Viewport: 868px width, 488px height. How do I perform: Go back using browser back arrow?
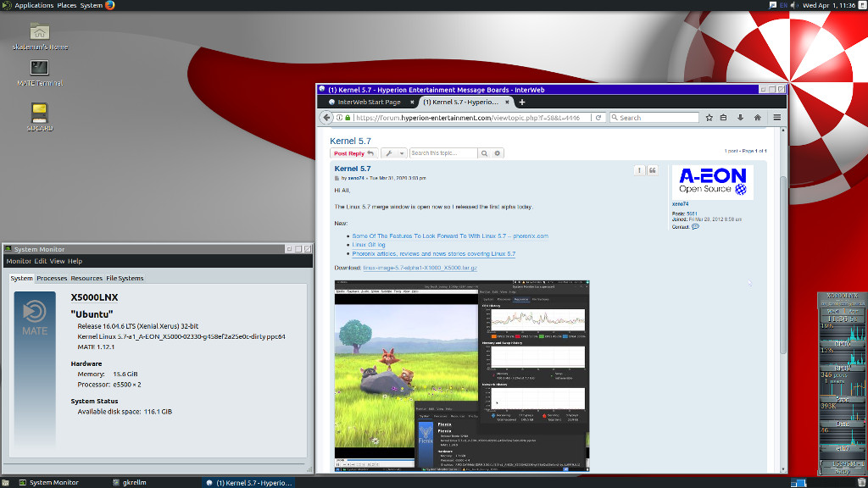[326, 117]
